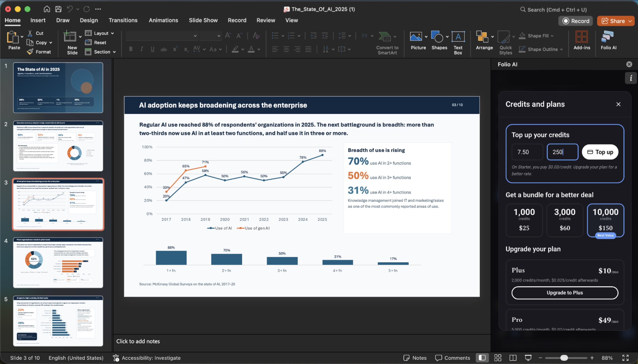This screenshot has height=364, width=638.
Task: Toggle Superscript formatting
Action: tap(175, 49)
